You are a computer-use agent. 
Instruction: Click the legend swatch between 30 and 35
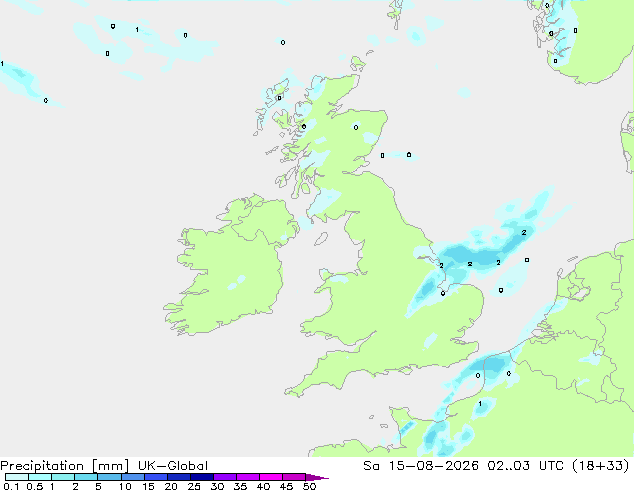(225, 477)
